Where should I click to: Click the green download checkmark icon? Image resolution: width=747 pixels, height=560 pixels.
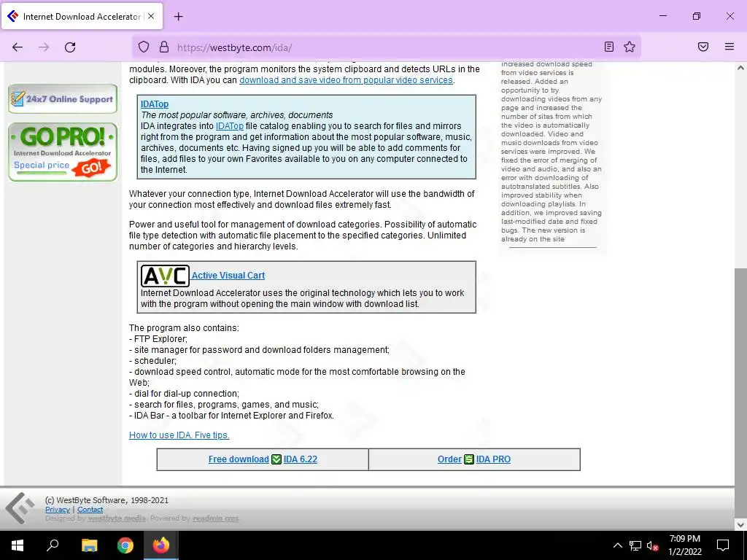coord(276,459)
